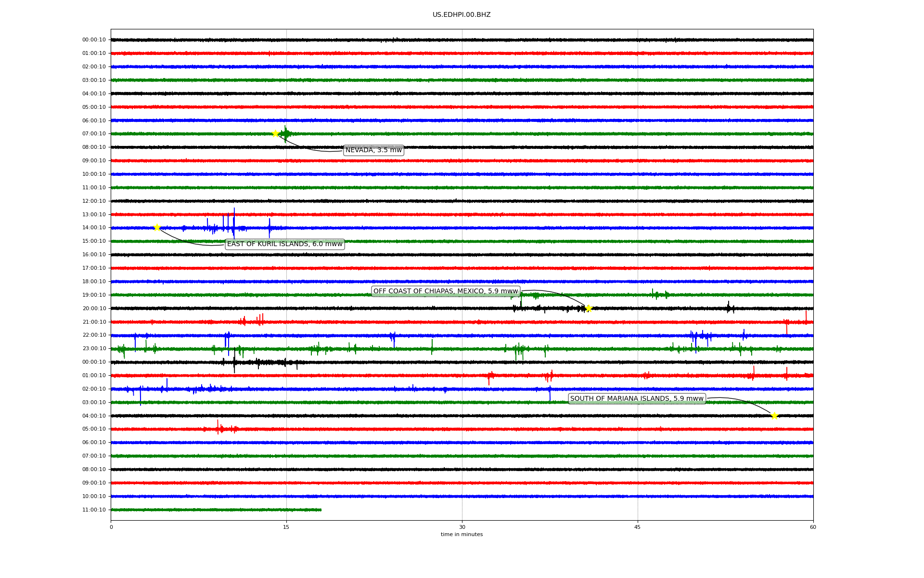Click the 18:00:10 time label
The image size is (924, 578).
94,282
